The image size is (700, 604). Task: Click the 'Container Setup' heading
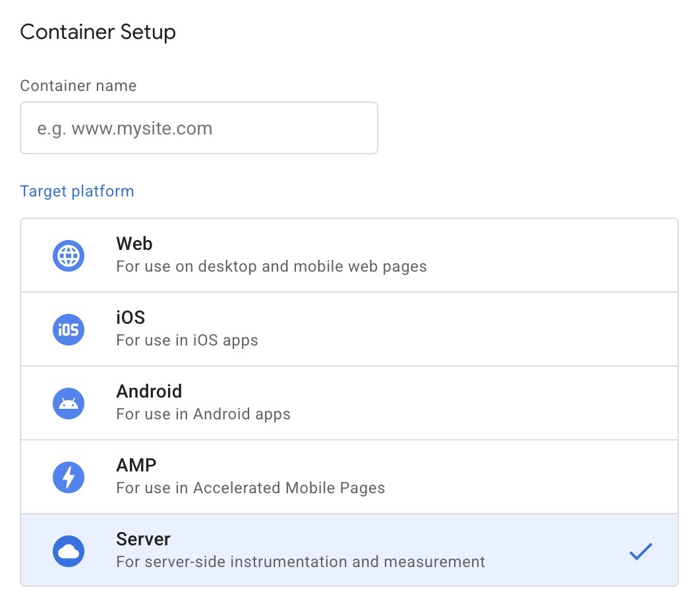[x=98, y=32]
